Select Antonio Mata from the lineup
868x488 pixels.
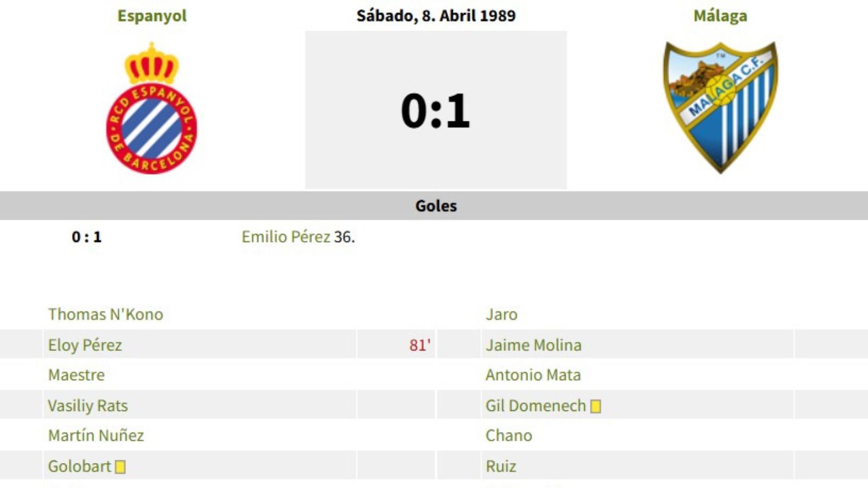click(532, 375)
